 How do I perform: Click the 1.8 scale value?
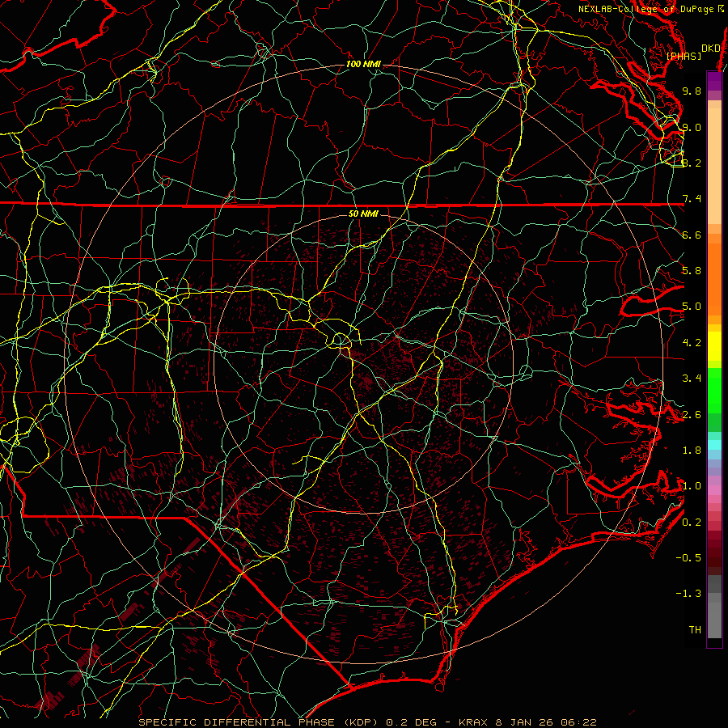coord(692,451)
